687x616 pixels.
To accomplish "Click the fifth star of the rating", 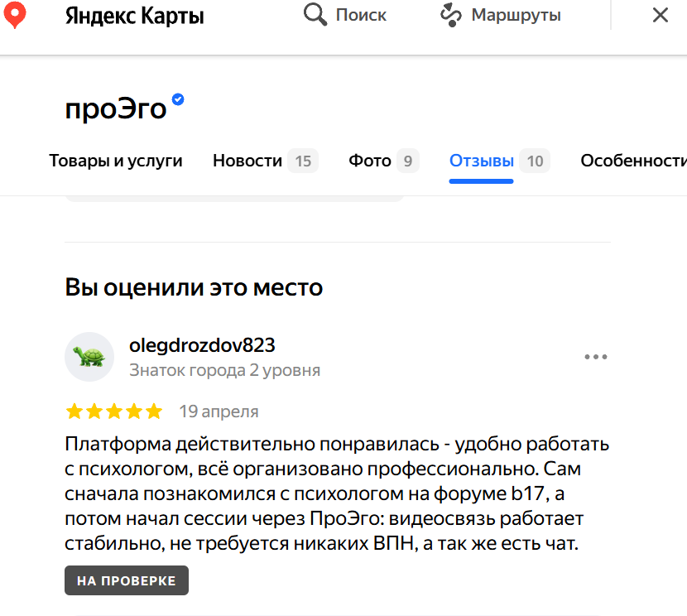I will (153, 411).
